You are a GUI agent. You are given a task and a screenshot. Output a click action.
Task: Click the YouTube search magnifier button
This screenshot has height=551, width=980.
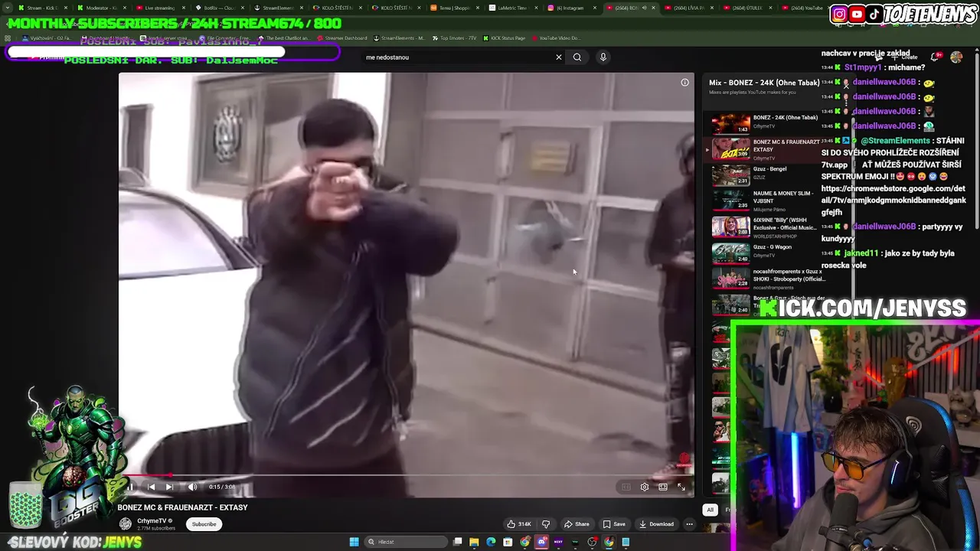tap(577, 57)
